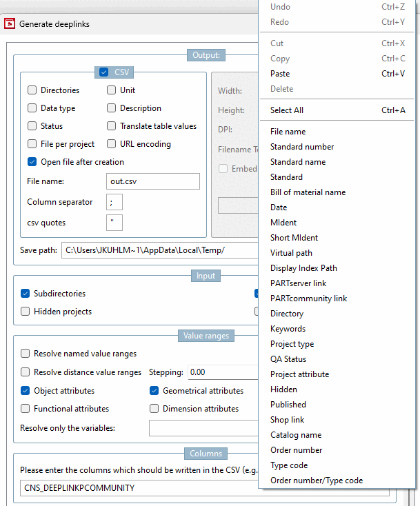
Task: Select Bill of material name entry
Action: 337,192
